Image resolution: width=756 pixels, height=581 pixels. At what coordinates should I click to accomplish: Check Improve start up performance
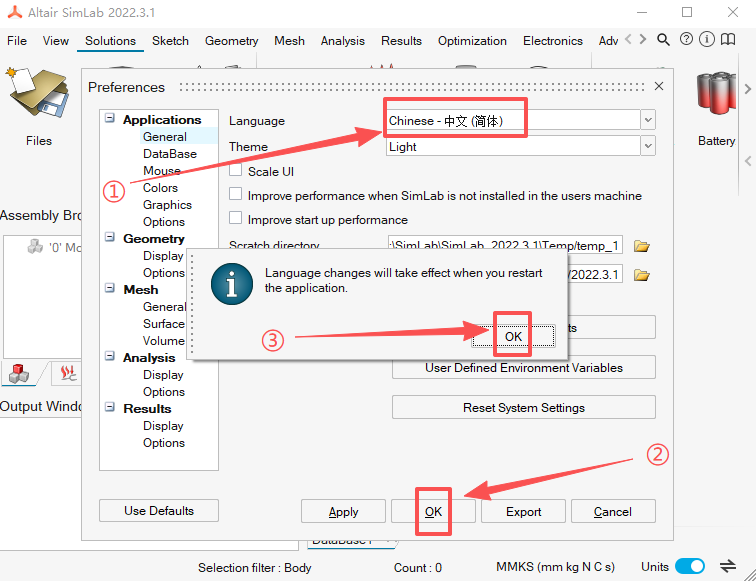(235, 218)
